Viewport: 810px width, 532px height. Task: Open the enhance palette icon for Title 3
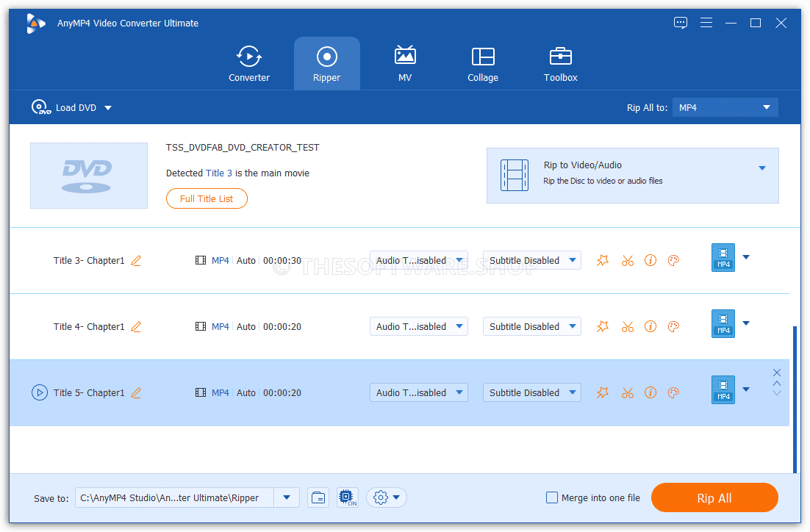click(x=673, y=260)
